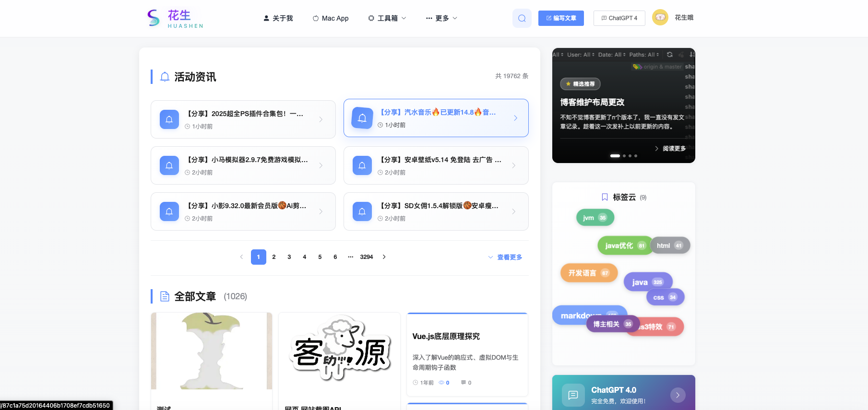Click the arrow on ChatGPT 4.0 banner
Image resolution: width=868 pixels, height=410 pixels.
(x=678, y=395)
